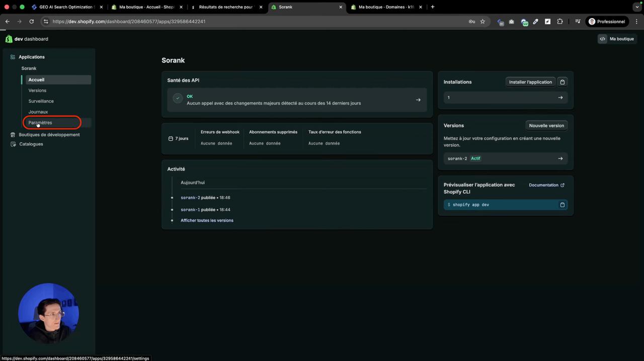This screenshot has height=361, width=644.
Task: Click the sorank-1 publiée activity entry
Action: coord(205,210)
